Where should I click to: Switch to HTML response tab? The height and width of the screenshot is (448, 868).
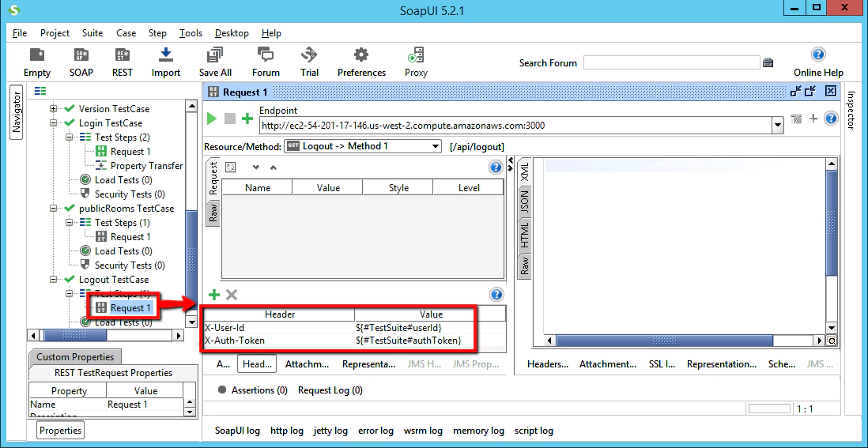pos(525,235)
